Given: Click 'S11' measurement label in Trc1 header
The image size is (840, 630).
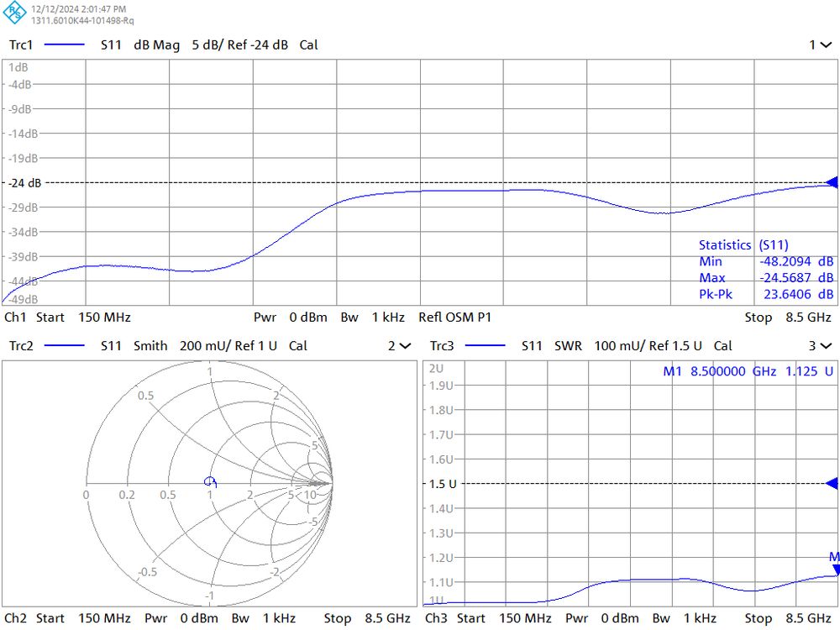Looking at the screenshot, I should [111, 45].
